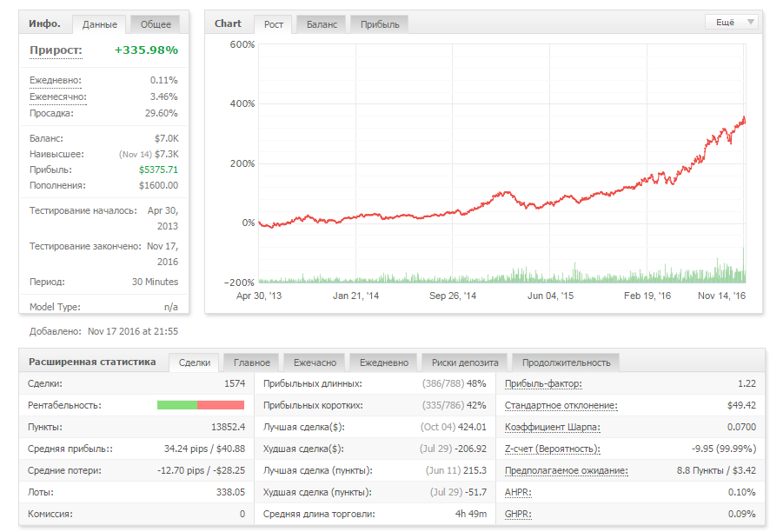Click the 338.05 lots value

230,492
